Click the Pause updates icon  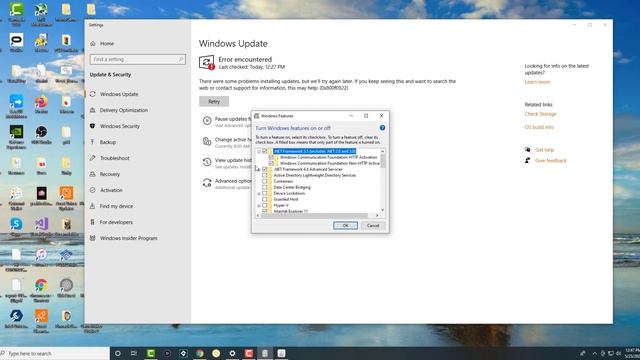207,120
